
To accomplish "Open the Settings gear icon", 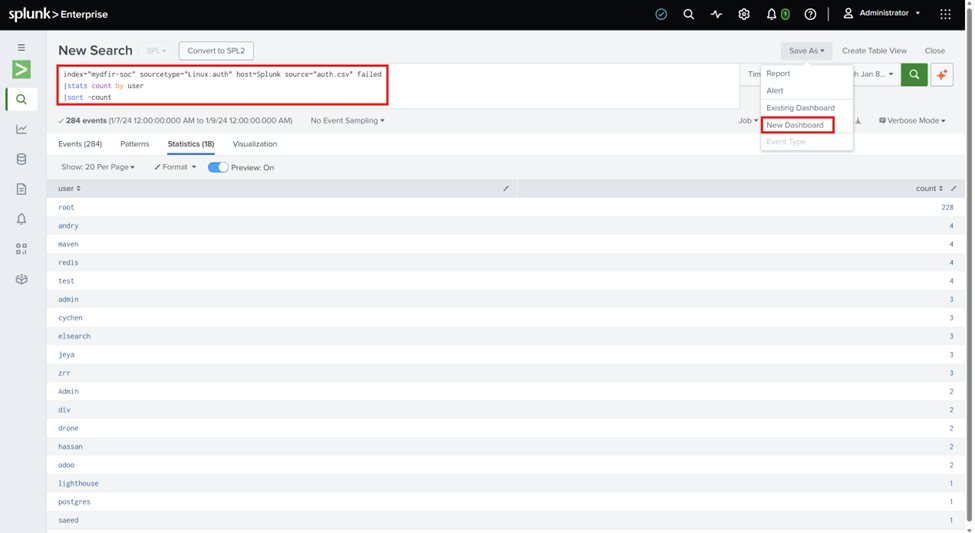I will [x=744, y=14].
